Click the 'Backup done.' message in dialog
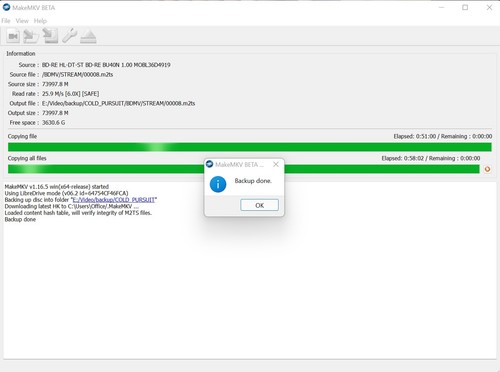 tap(253, 181)
